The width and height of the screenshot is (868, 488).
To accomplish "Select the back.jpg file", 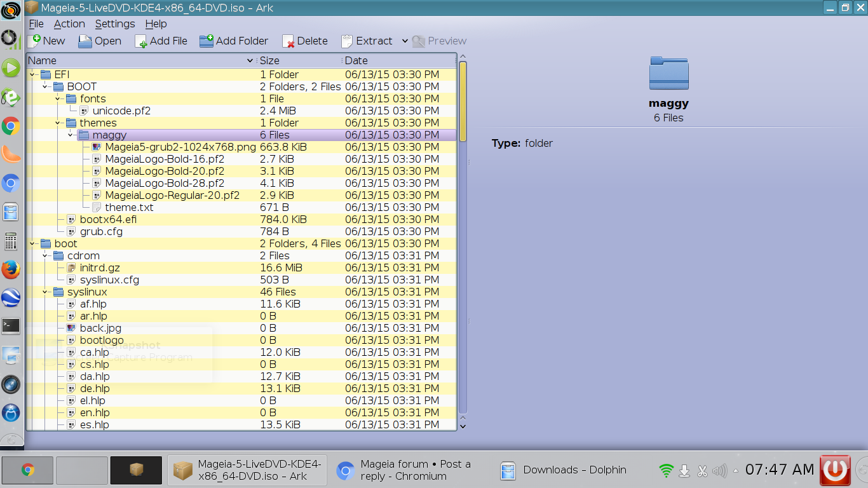I will click(x=100, y=328).
